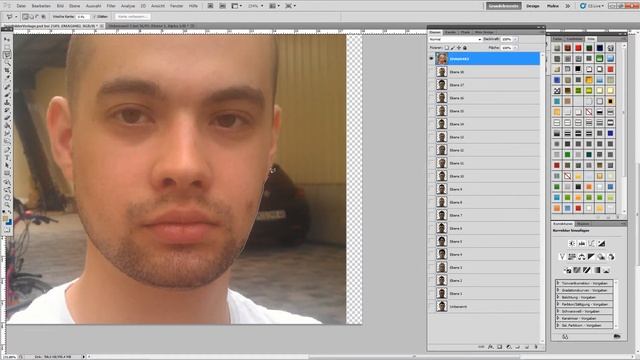Show the Ebene 10 layer
The image size is (640, 360).
pos(431,176)
